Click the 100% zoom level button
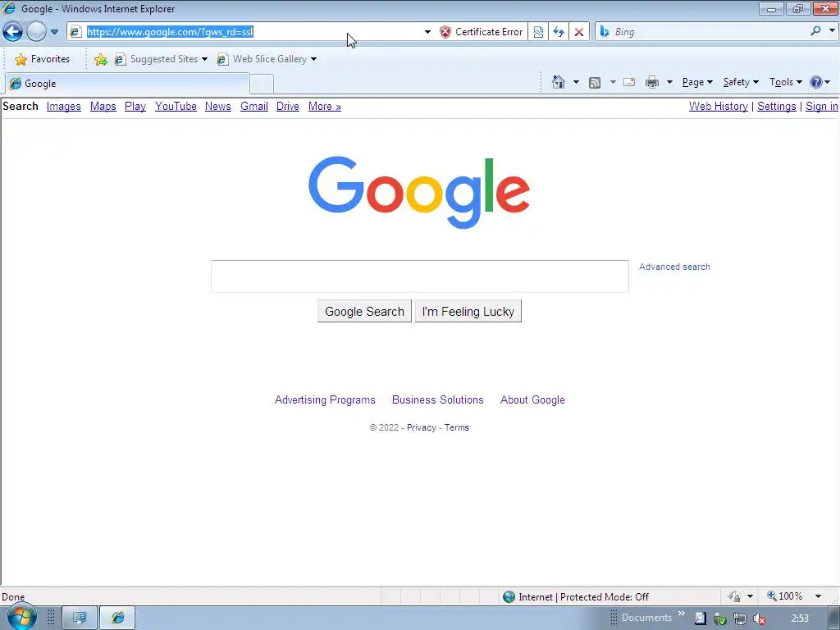 pyautogui.click(x=785, y=596)
